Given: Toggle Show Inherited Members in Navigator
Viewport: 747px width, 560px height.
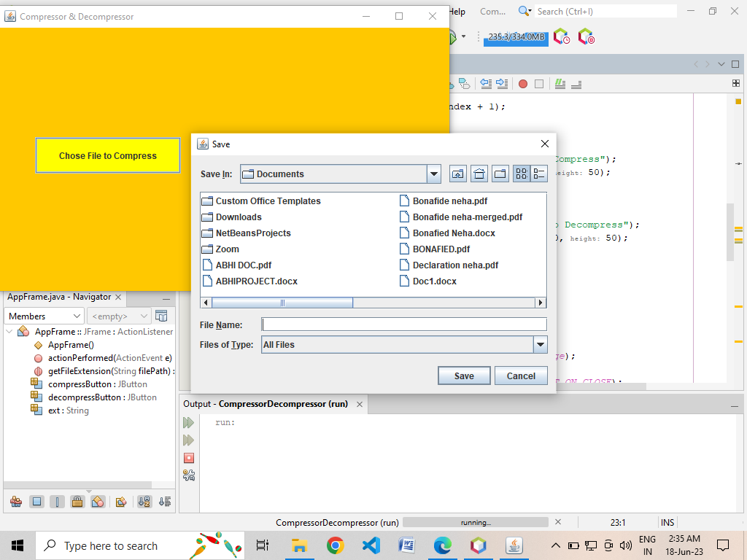Looking at the screenshot, I should [16, 502].
